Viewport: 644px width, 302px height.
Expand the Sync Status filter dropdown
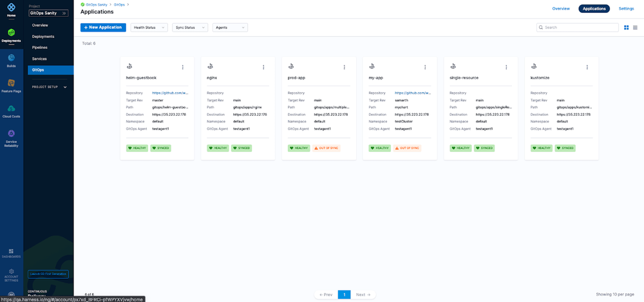[x=190, y=28]
